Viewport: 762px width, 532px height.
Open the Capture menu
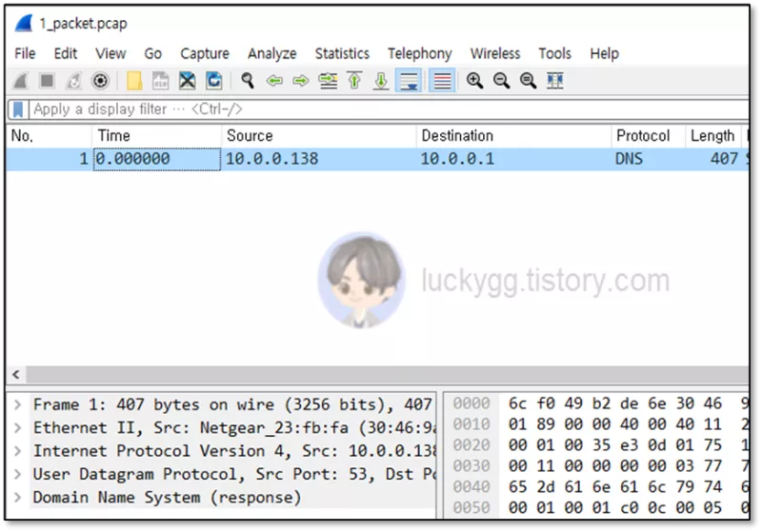coord(205,53)
